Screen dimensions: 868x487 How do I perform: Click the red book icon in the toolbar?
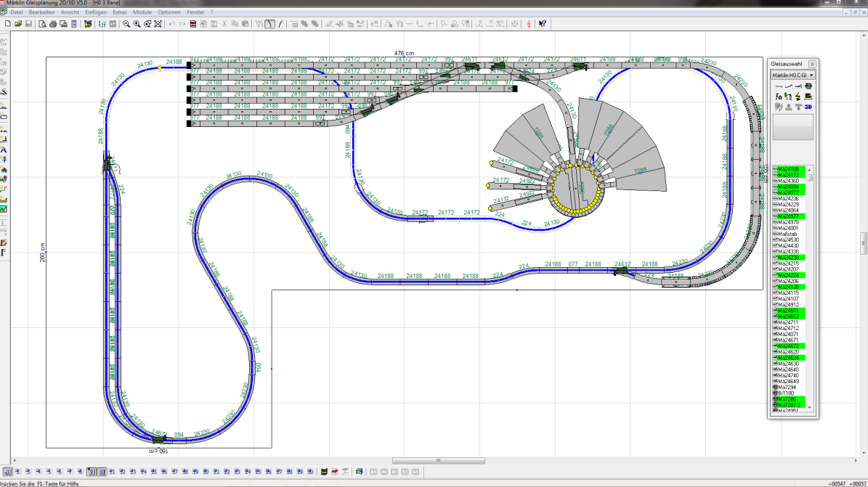(193, 24)
